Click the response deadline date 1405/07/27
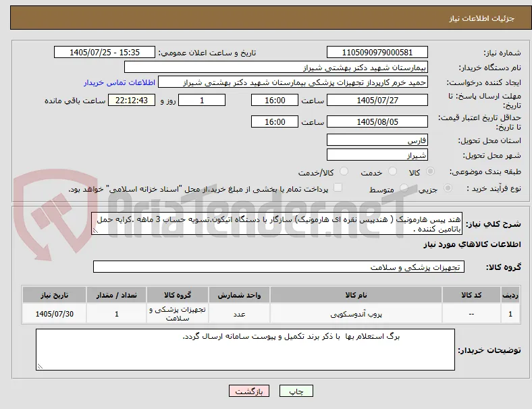Screen dimensions: 532x409 point(377,100)
